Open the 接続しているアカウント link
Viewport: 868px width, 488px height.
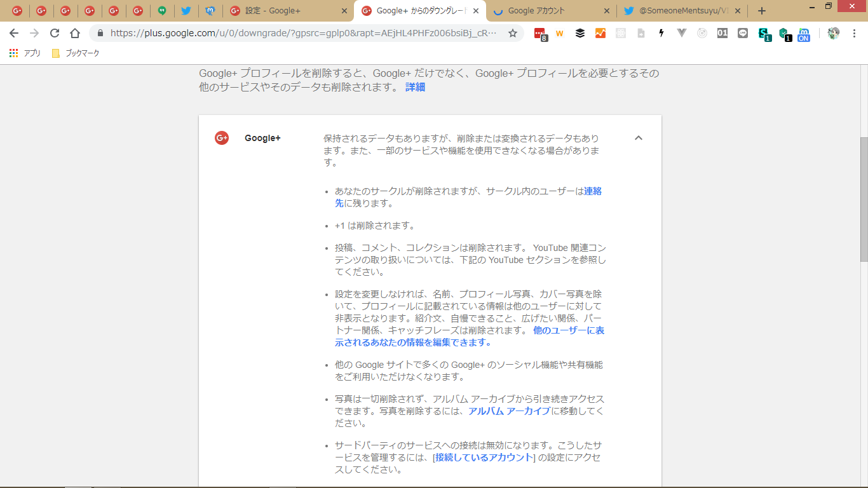(x=483, y=457)
